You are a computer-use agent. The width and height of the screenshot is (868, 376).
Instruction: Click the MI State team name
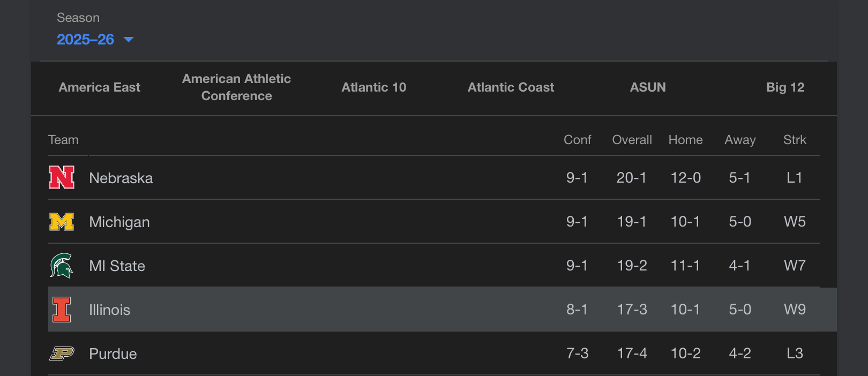click(117, 266)
